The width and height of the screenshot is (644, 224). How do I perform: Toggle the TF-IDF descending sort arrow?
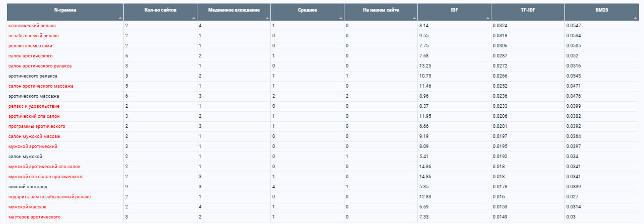pos(561,18)
